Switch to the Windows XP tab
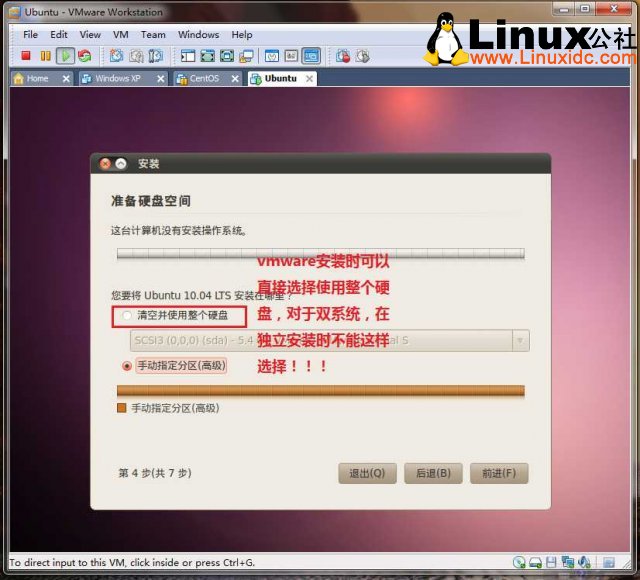 click(x=118, y=78)
